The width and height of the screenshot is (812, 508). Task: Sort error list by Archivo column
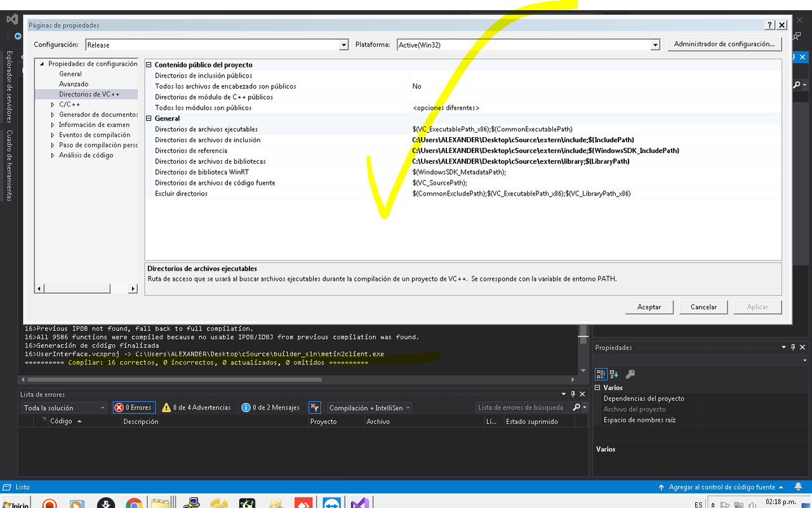[424, 422]
